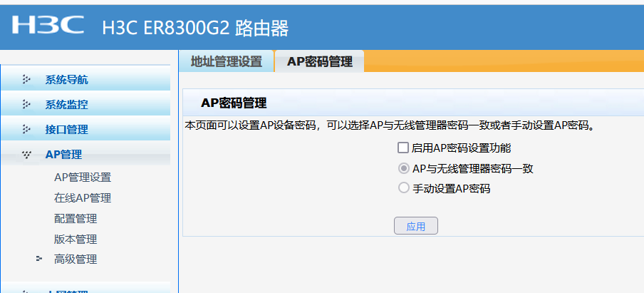Collapse the AP管理 menu arrow icon
This screenshot has height=293, width=644.
(26, 155)
